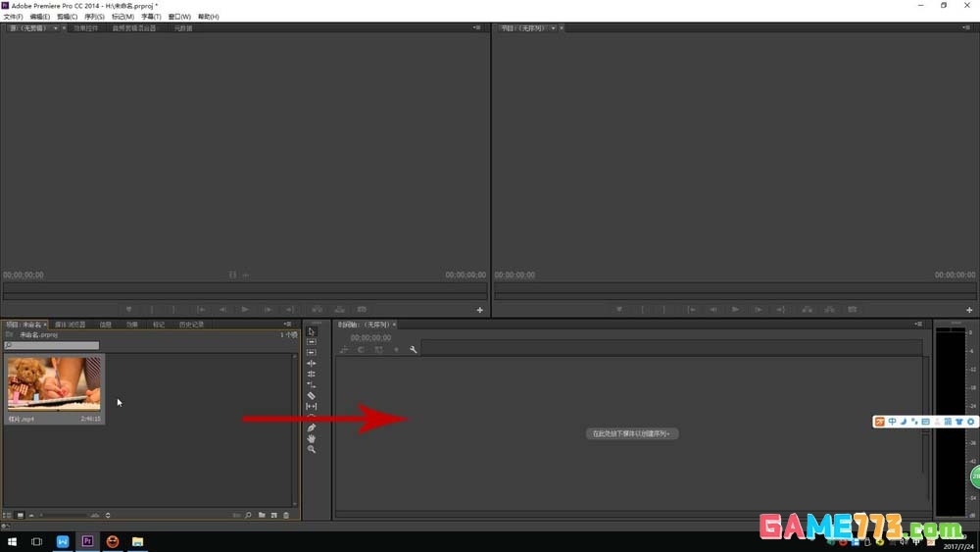The width and height of the screenshot is (980, 552).
Task: Select the Track Select Backward tool
Action: 312,353
